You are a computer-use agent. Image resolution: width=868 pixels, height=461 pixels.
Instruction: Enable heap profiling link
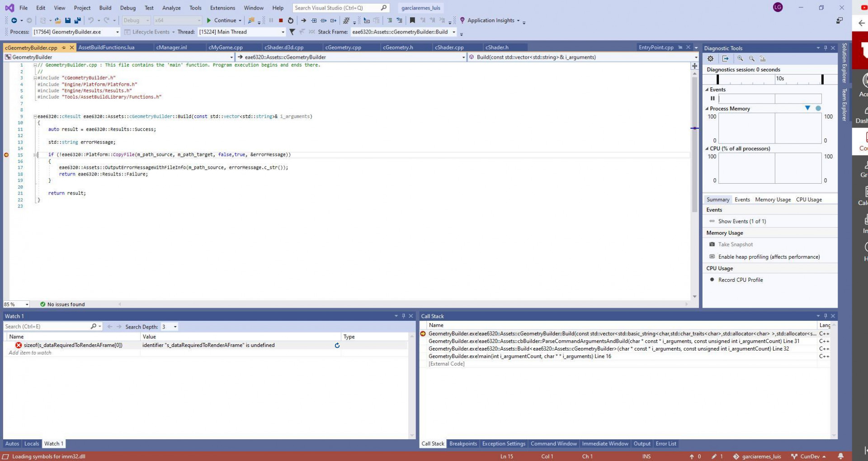coord(769,257)
